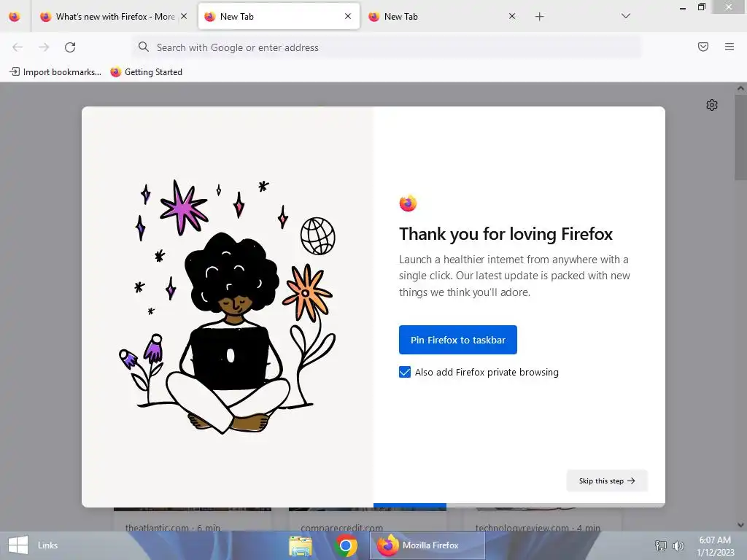Open volume control in system tray
The image size is (747, 560).
pyautogui.click(x=678, y=545)
